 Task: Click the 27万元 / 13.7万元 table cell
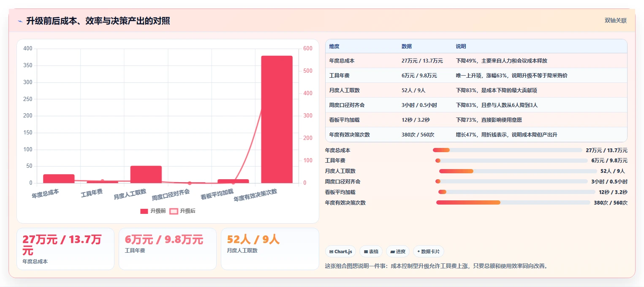pos(422,61)
